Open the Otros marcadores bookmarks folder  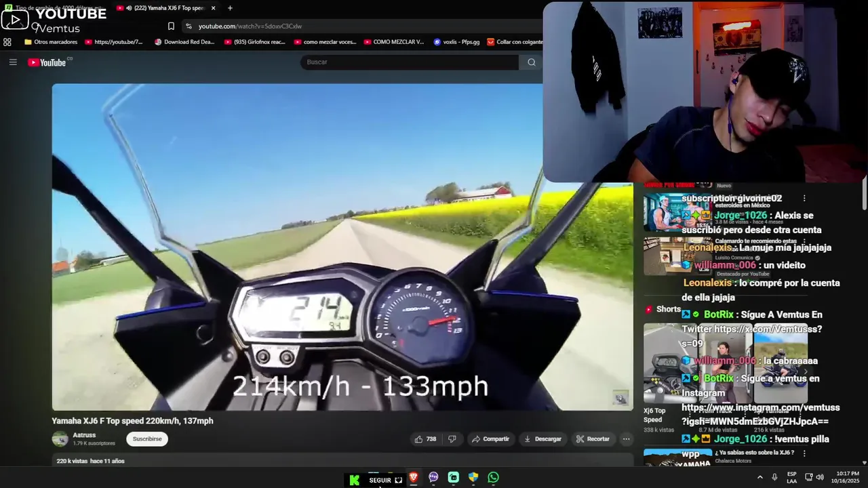[52, 42]
